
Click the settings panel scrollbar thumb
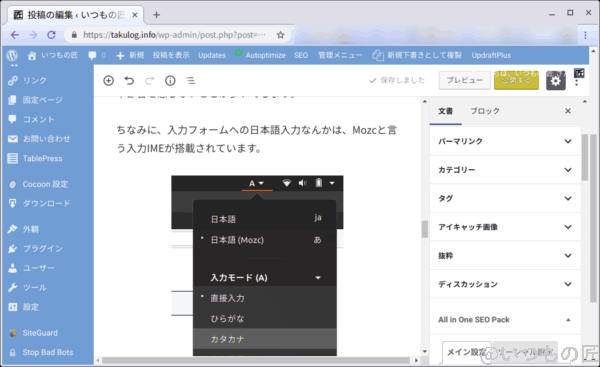point(584,157)
